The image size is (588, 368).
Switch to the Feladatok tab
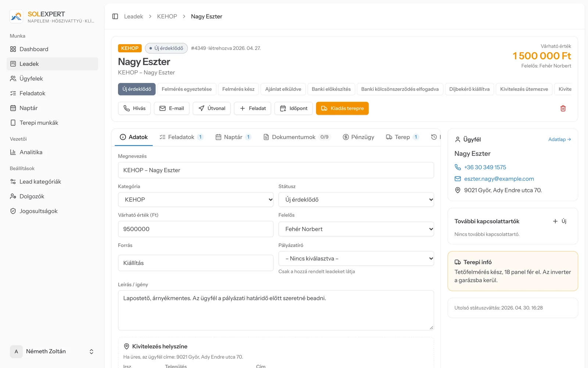tap(181, 137)
